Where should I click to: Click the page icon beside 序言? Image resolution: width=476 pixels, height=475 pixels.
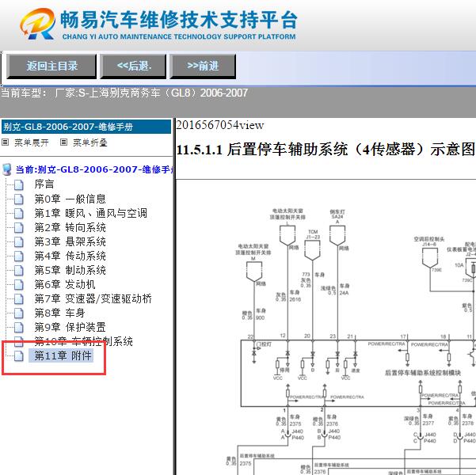pyautogui.click(x=19, y=184)
